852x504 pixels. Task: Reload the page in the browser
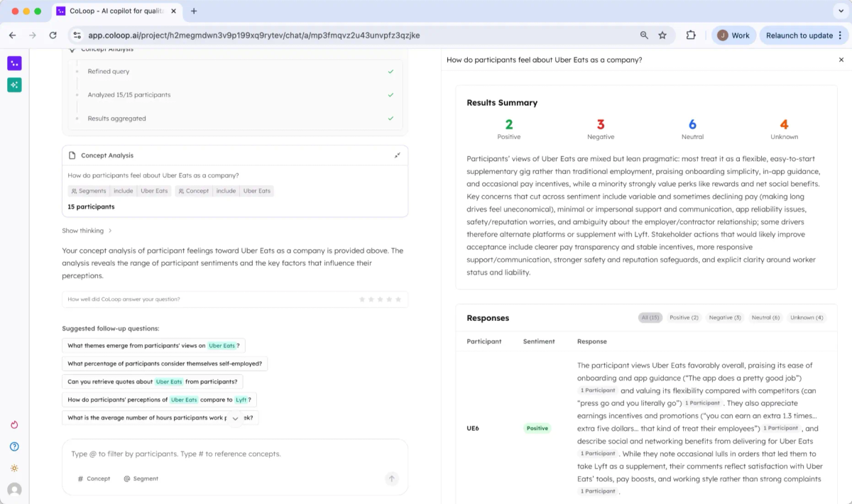click(x=53, y=35)
